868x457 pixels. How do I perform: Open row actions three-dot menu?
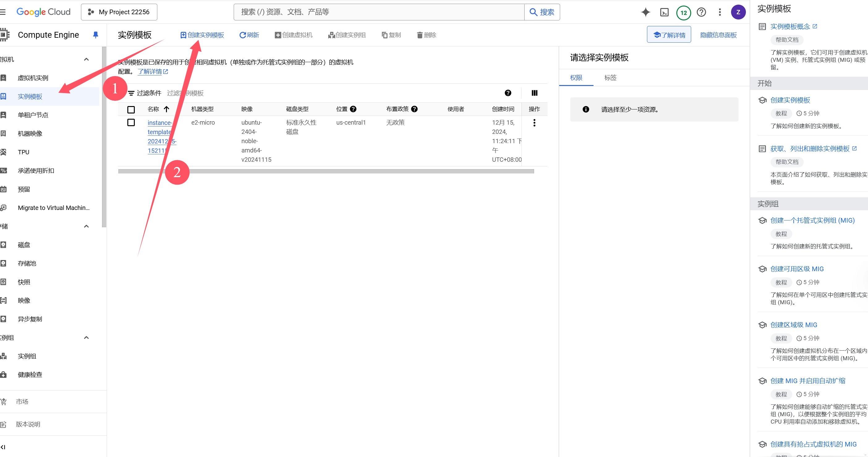(x=534, y=123)
